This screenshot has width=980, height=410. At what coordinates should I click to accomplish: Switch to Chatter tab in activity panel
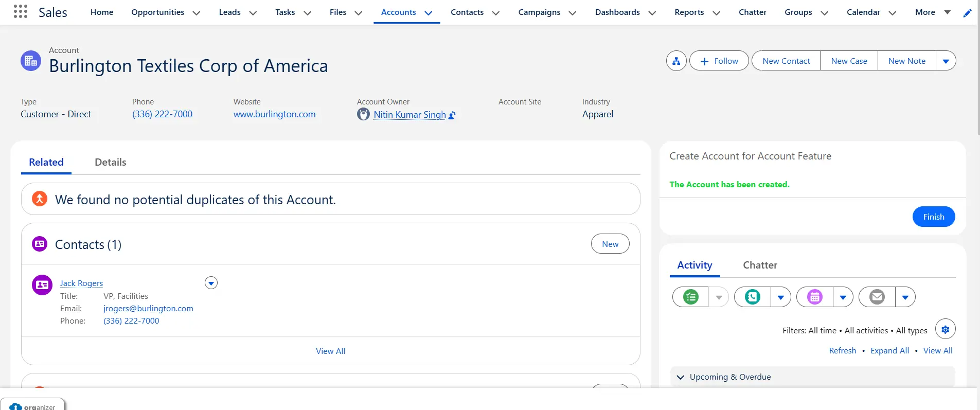(x=760, y=265)
